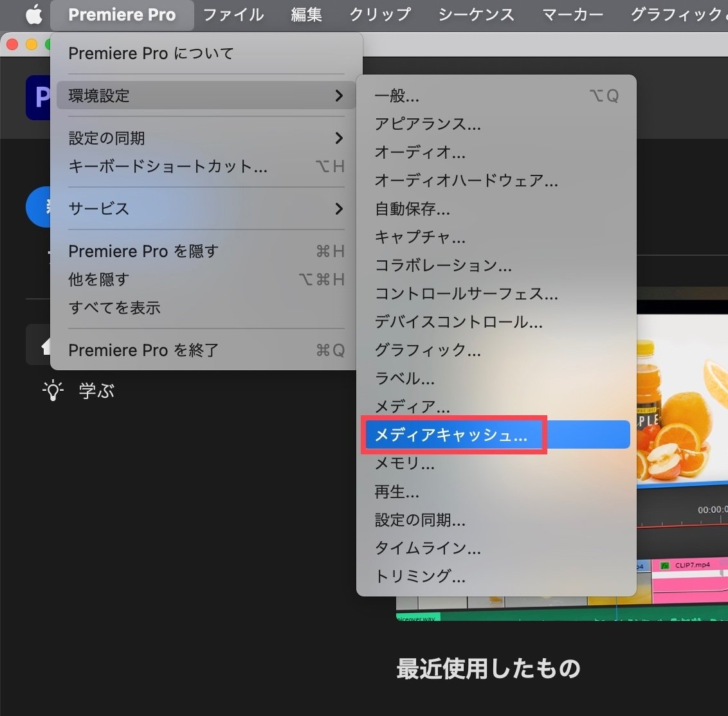Open the クリップ menu
Image resolution: width=728 pixels, height=716 pixels.
[380, 15]
